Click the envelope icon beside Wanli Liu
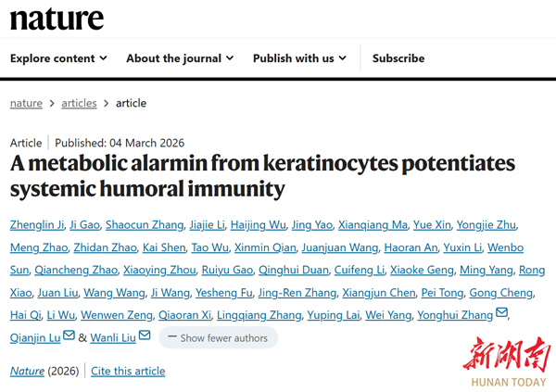This screenshot has height=392, width=556. pos(144,335)
